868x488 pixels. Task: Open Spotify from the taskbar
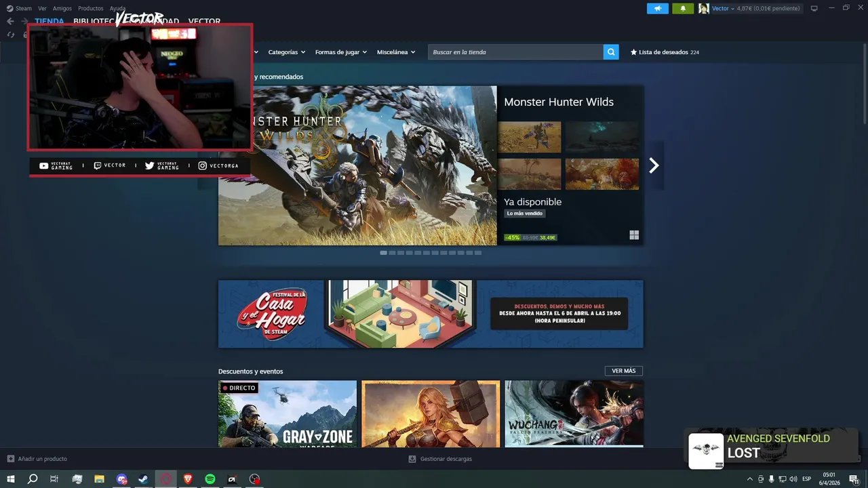(210, 479)
